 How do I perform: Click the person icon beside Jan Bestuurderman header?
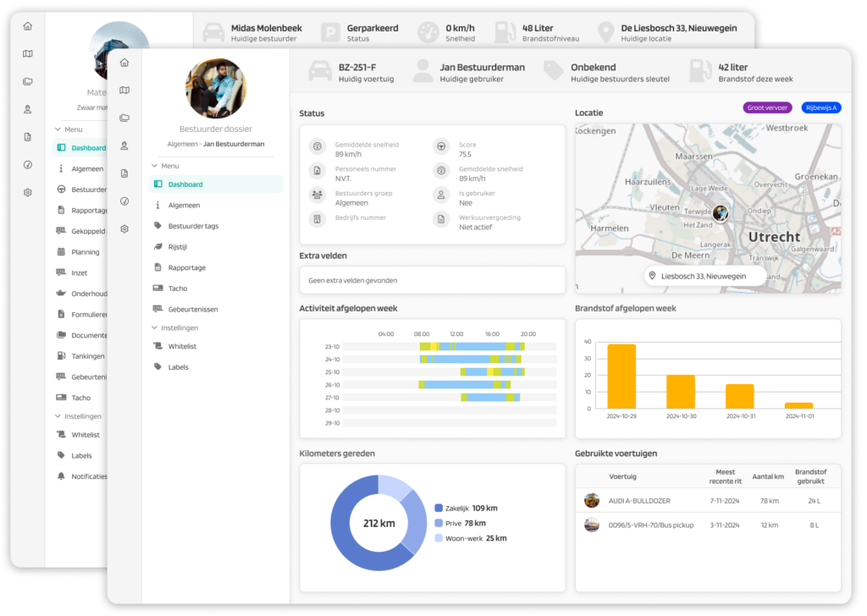423,71
